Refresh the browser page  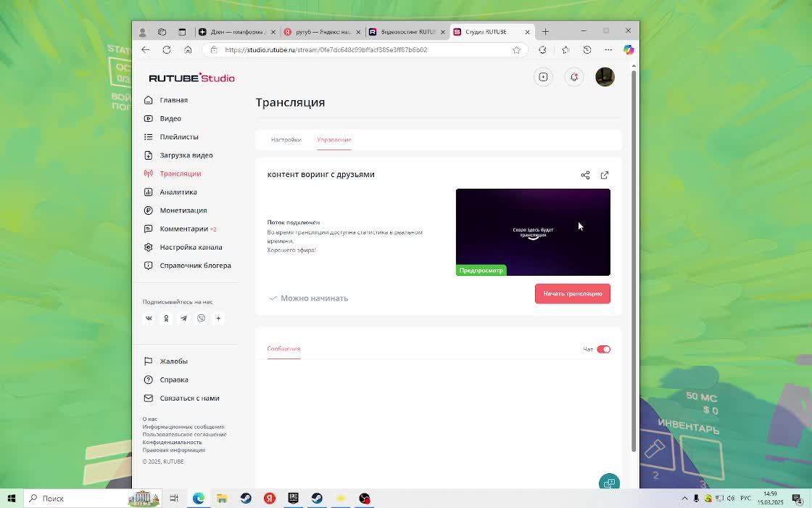[x=167, y=50]
